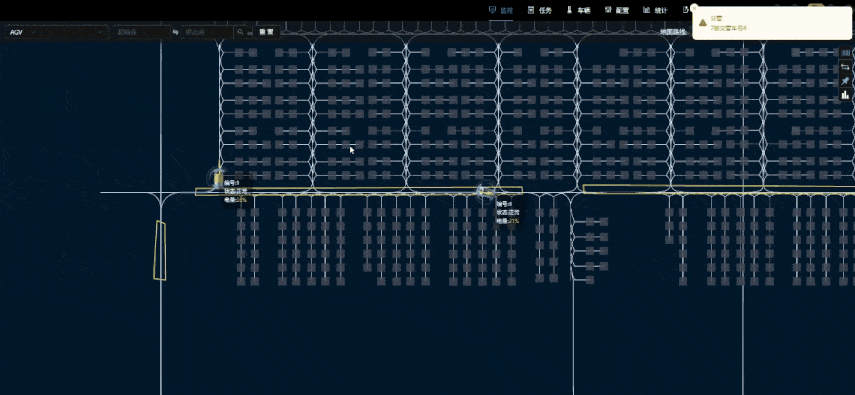Click the document icon after 统计
855x395 pixels.
(685, 10)
